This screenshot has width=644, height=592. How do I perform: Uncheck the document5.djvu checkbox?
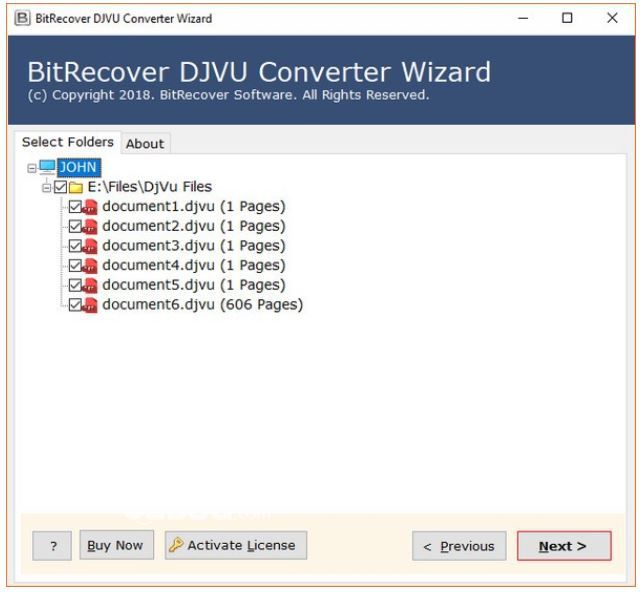click(x=75, y=285)
